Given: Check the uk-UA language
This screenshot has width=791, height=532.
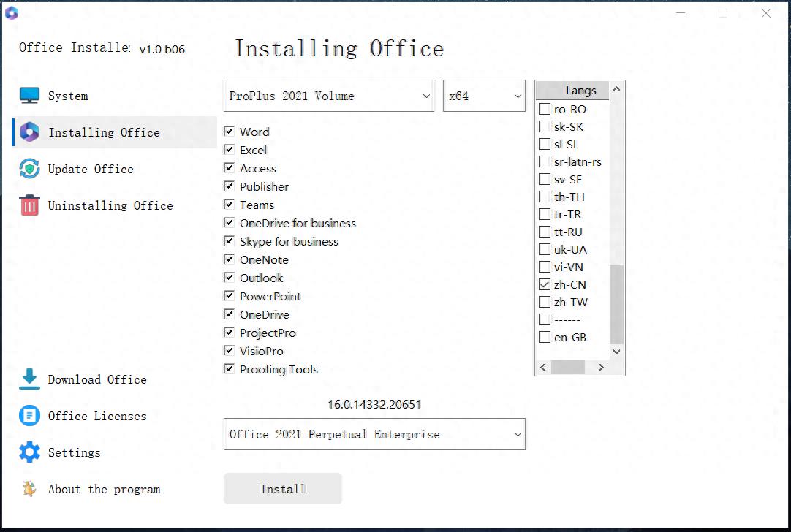Looking at the screenshot, I should coord(545,249).
